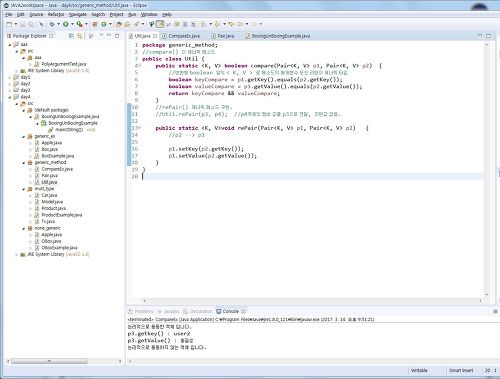Collapse the generic_method package
500x379 pixels.
point(23,162)
